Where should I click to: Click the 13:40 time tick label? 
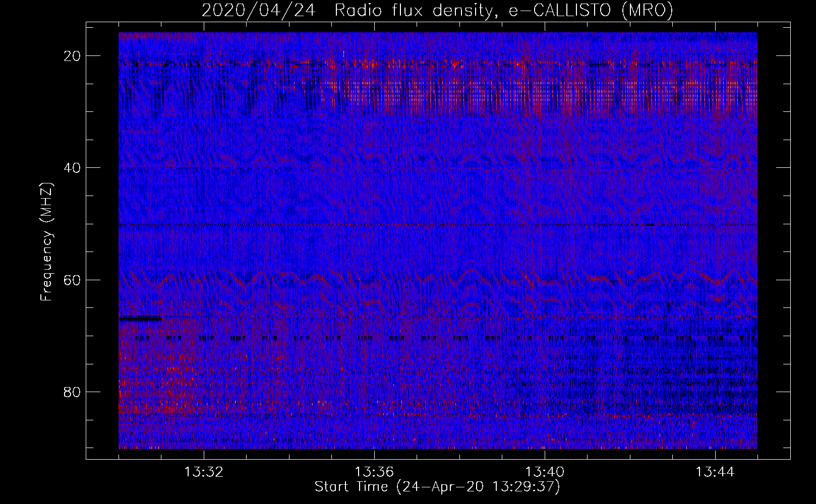(x=545, y=472)
